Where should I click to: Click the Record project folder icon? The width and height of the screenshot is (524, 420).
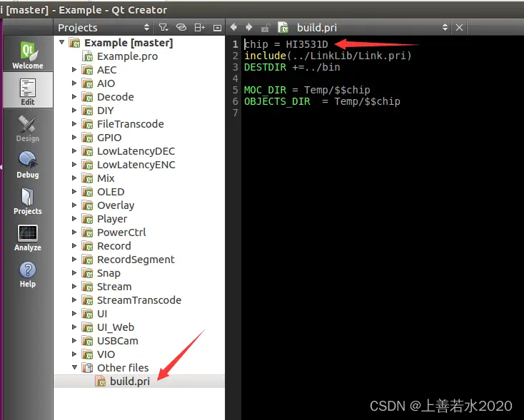[x=88, y=246]
